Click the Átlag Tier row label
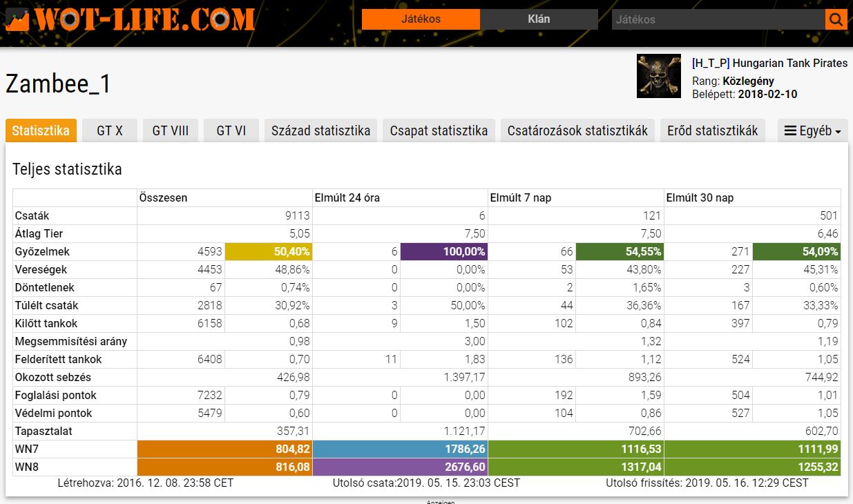The image size is (853, 504). (39, 234)
